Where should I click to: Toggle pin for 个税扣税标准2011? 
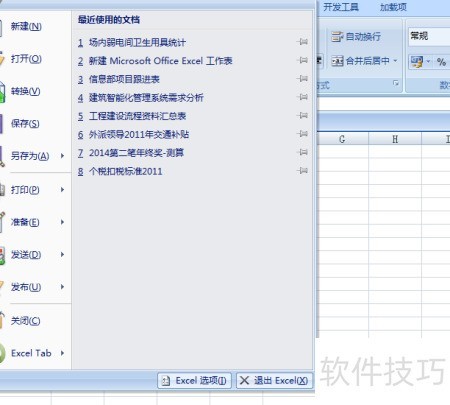tap(302, 171)
